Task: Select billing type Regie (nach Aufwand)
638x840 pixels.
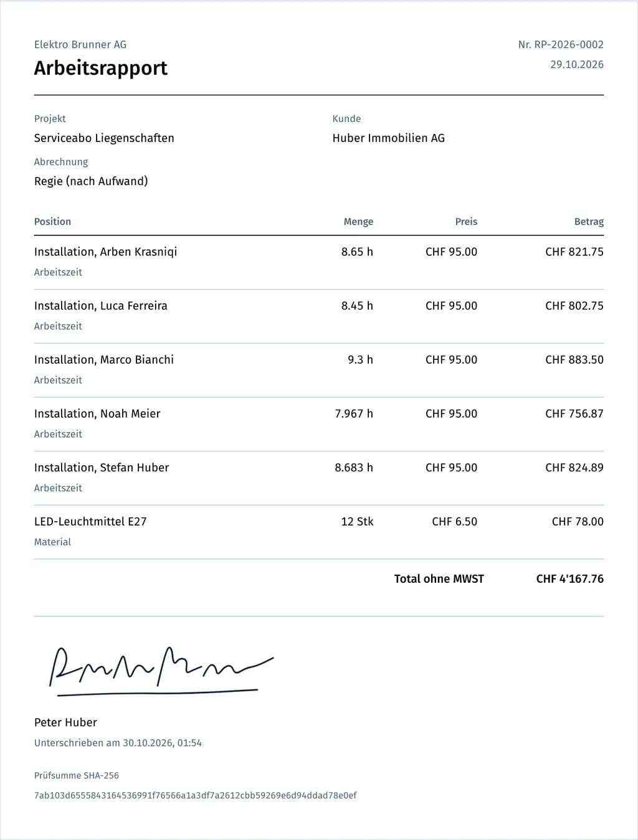Action: (91, 181)
